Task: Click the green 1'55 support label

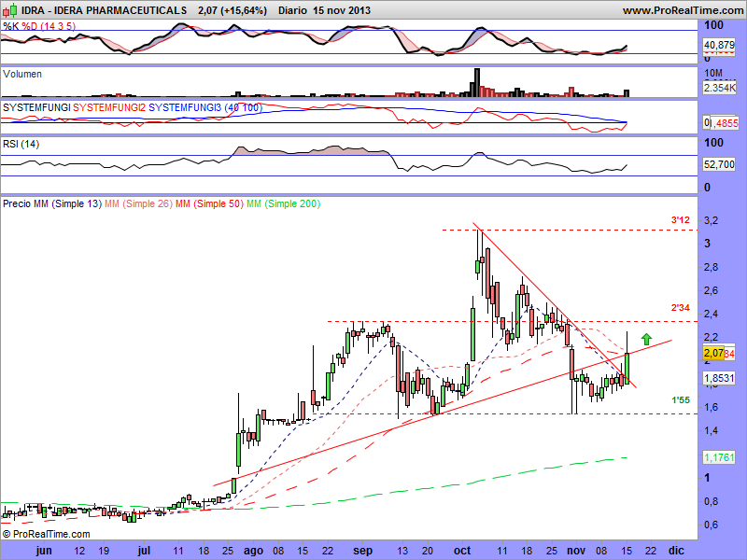Action: 681,400
